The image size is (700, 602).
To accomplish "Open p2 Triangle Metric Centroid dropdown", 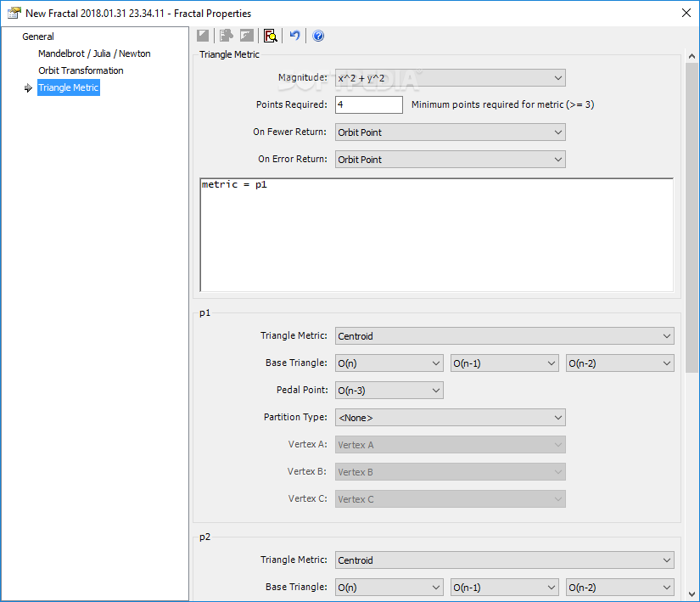I will click(505, 560).
